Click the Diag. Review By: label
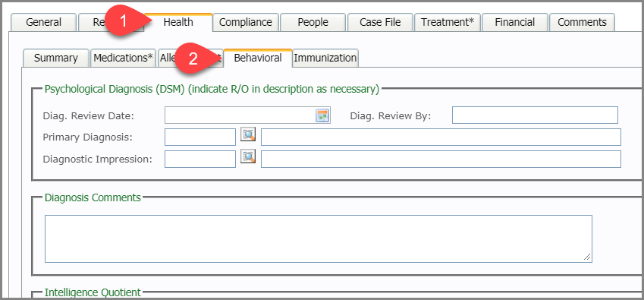The width and height of the screenshot is (644, 300). tap(391, 116)
